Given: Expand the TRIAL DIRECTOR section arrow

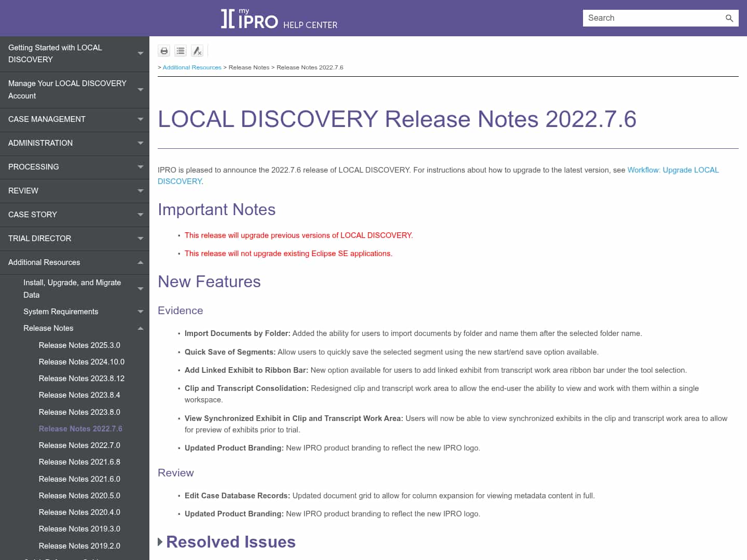Looking at the screenshot, I should click(x=140, y=239).
